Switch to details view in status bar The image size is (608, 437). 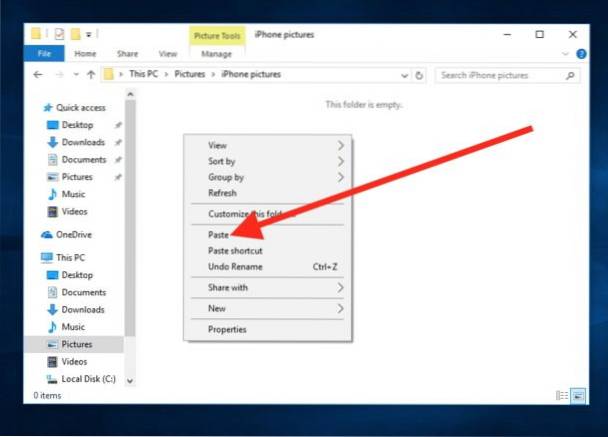(562, 396)
